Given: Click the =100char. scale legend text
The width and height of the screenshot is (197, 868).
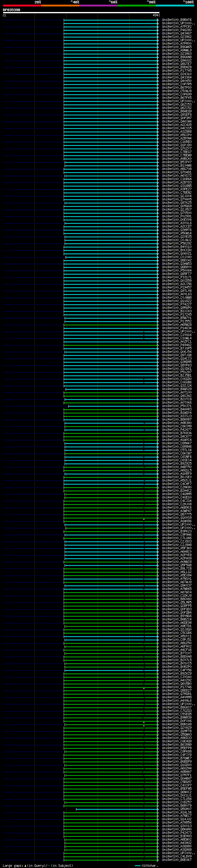Looking at the screenshot, I should point(150,865).
